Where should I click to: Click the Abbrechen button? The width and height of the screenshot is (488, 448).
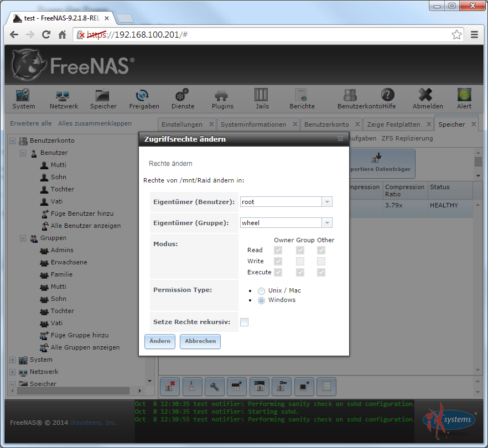[200, 341]
